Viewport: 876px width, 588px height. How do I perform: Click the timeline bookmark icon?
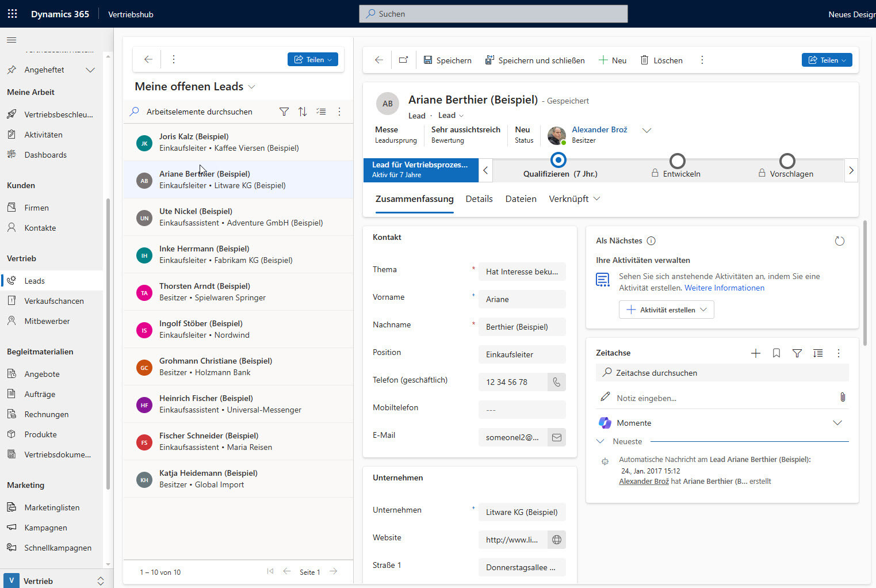(776, 353)
